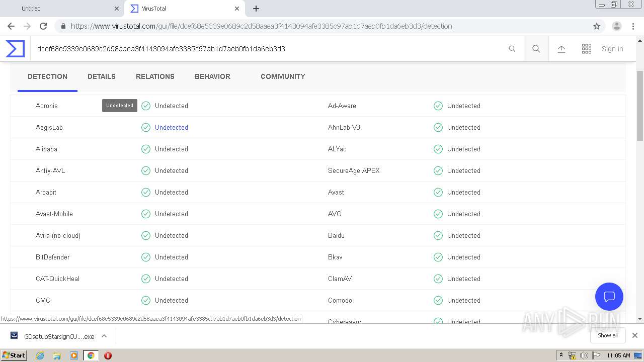Open media player taskbar icon
Viewport: 644px width, 362px height.
pos(74,355)
